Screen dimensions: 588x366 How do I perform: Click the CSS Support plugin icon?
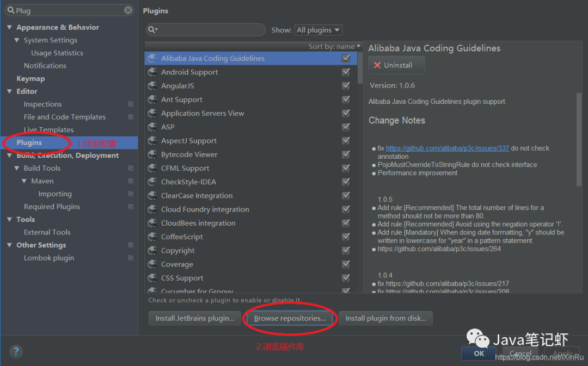152,278
